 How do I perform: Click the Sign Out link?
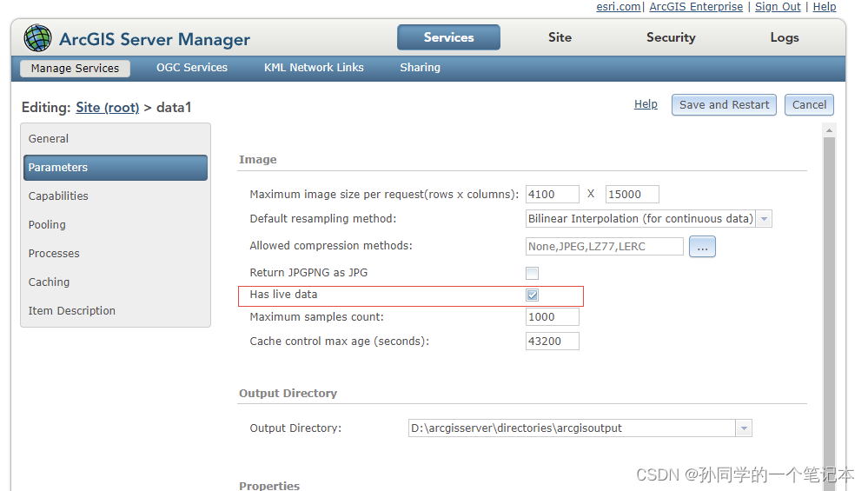coord(778,7)
